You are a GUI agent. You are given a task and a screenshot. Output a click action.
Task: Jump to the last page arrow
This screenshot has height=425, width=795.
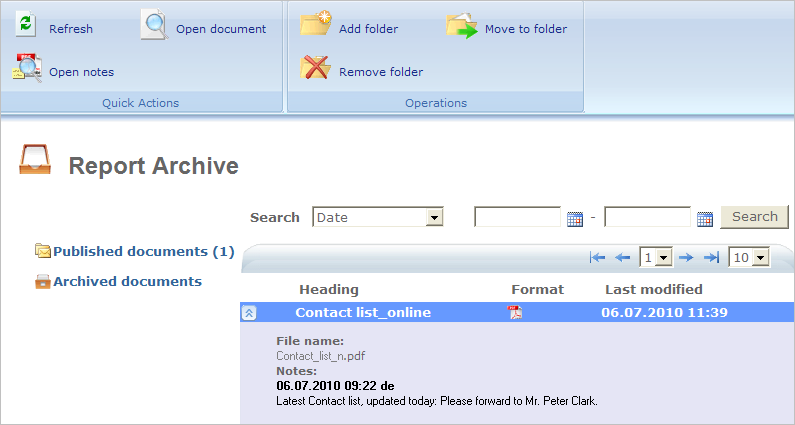[x=711, y=258]
